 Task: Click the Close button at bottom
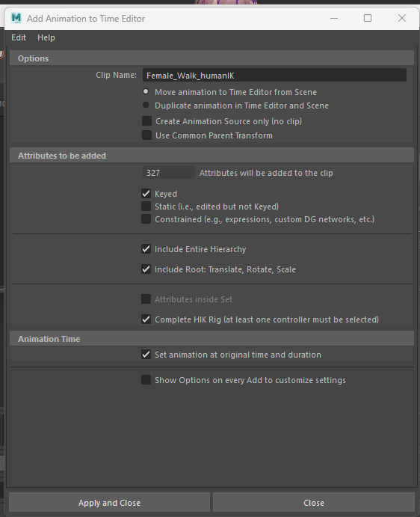314,503
